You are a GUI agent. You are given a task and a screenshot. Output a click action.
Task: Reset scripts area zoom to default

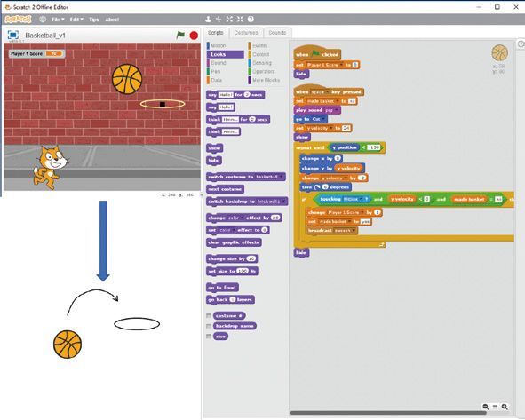click(x=495, y=407)
